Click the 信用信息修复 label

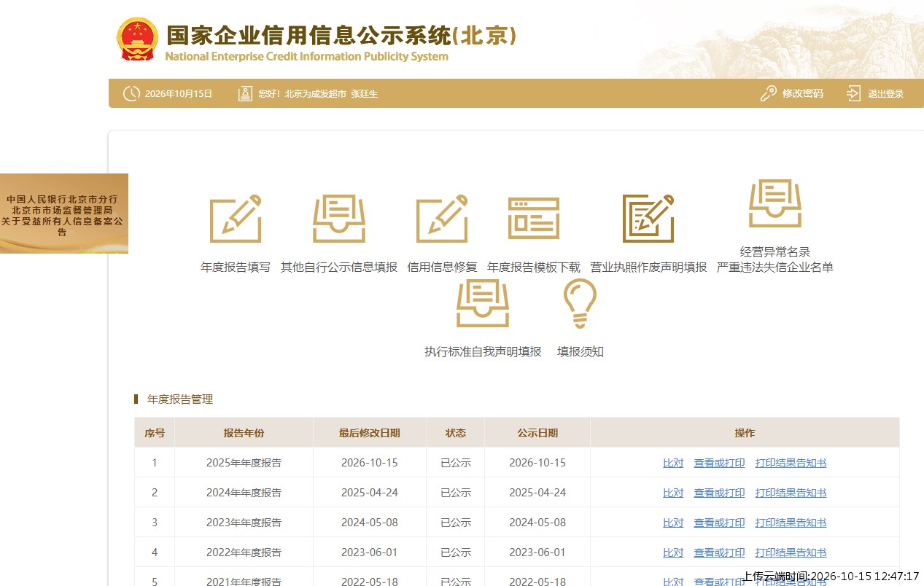click(442, 267)
